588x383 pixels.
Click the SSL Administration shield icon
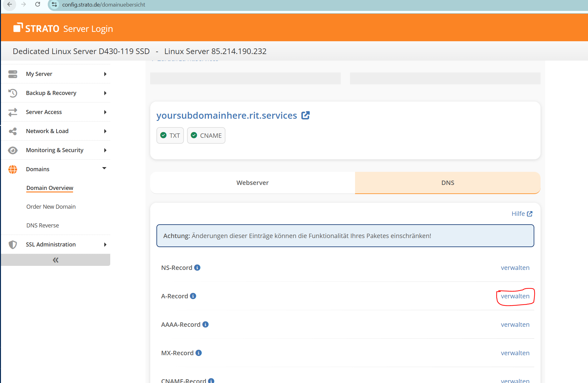pyautogui.click(x=13, y=245)
